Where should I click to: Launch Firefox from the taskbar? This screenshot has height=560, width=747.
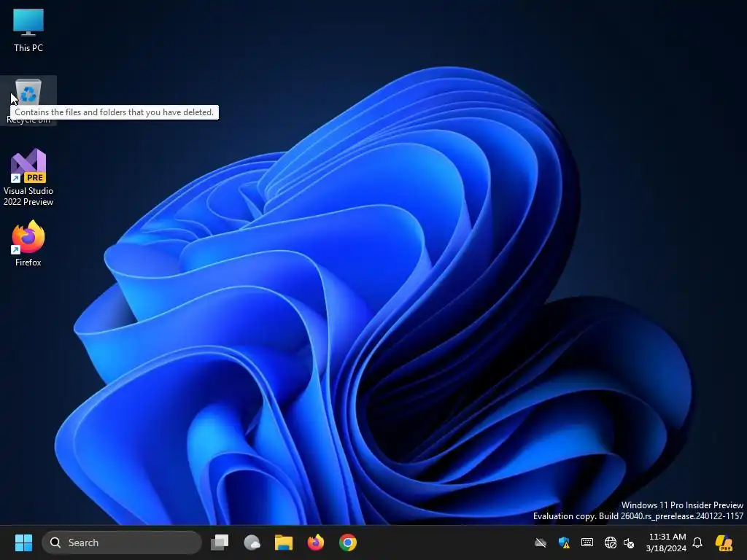point(316,542)
